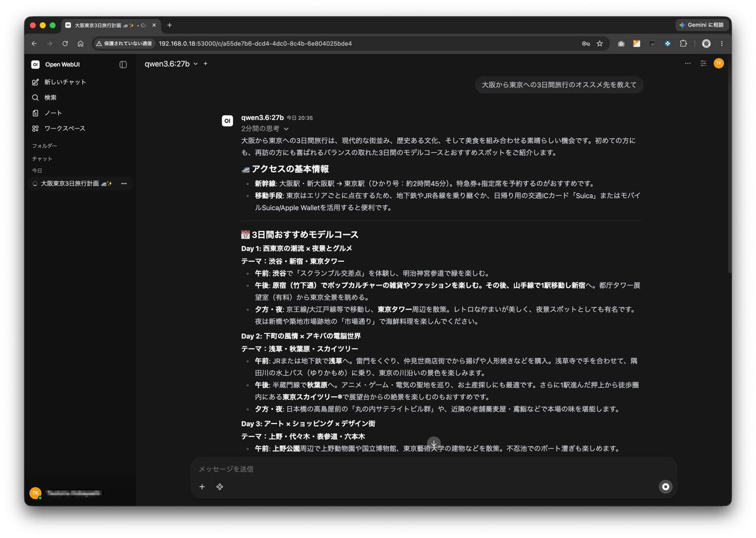Click the scroll-to-bottom arrow button

click(x=434, y=444)
